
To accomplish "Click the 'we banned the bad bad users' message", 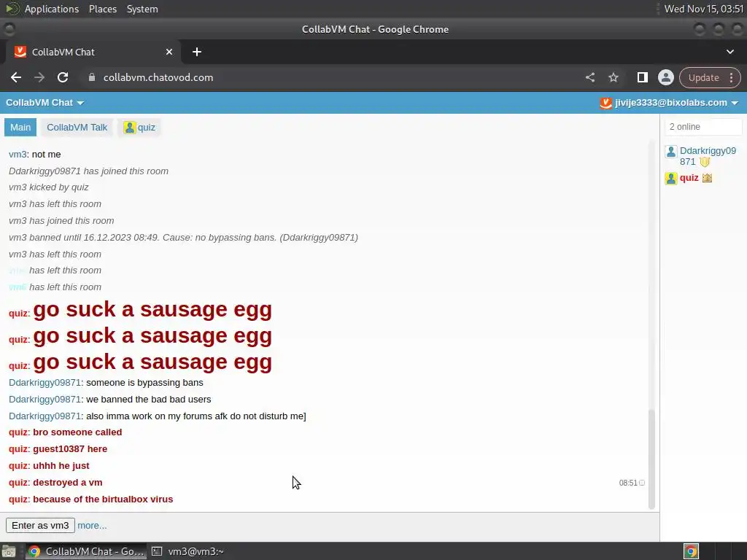I will pyautogui.click(x=148, y=400).
